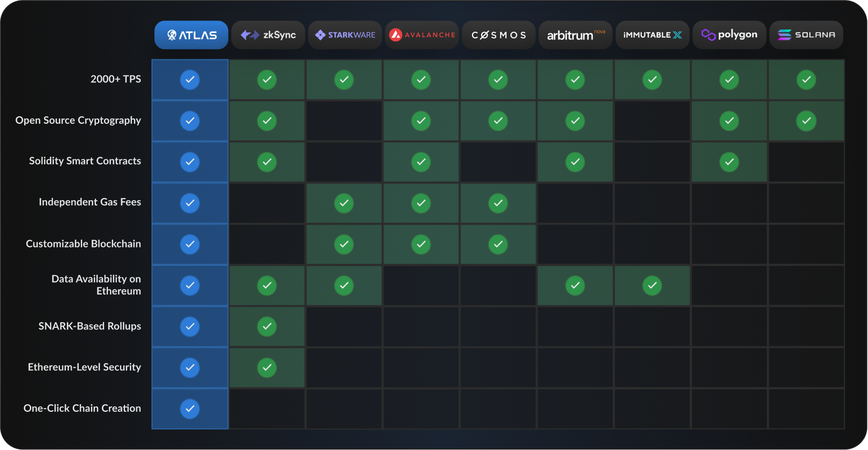Click the Ethereum-Level Security label

(85, 367)
